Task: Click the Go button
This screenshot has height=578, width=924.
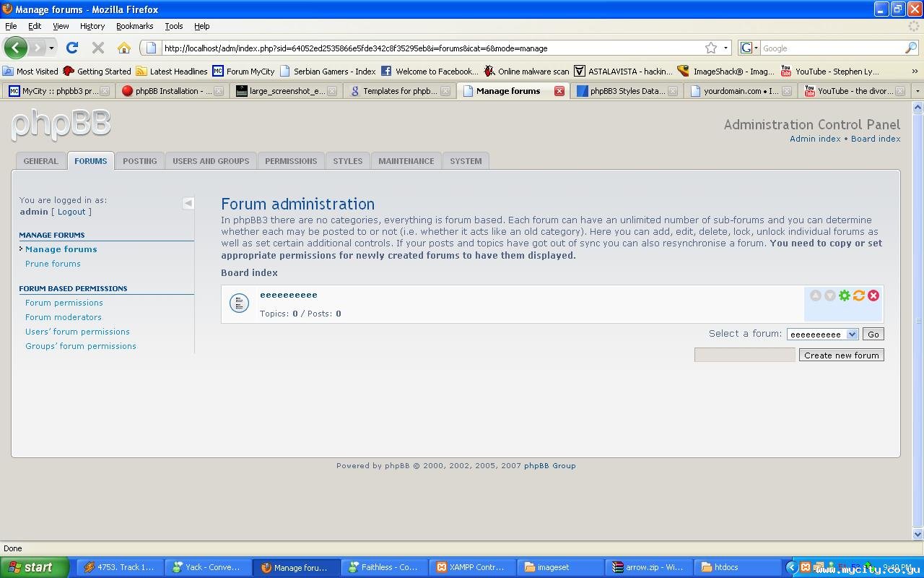Action: [873, 335]
